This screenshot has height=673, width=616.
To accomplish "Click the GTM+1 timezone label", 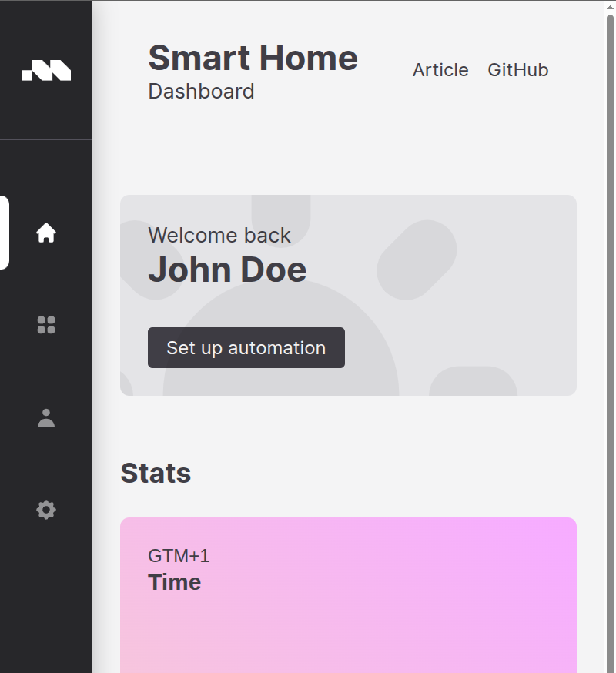I will pos(179,556).
